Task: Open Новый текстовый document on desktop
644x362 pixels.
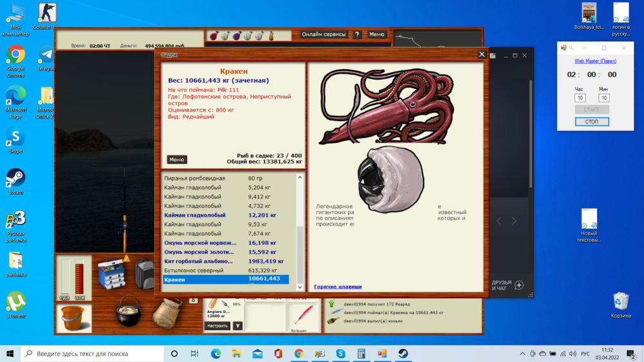Action: pyautogui.click(x=589, y=225)
